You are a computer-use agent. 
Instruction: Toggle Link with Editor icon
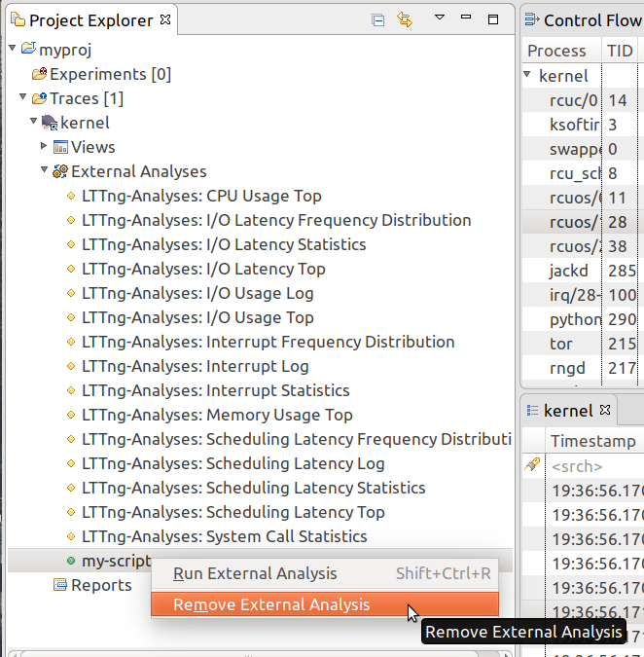[x=404, y=19]
